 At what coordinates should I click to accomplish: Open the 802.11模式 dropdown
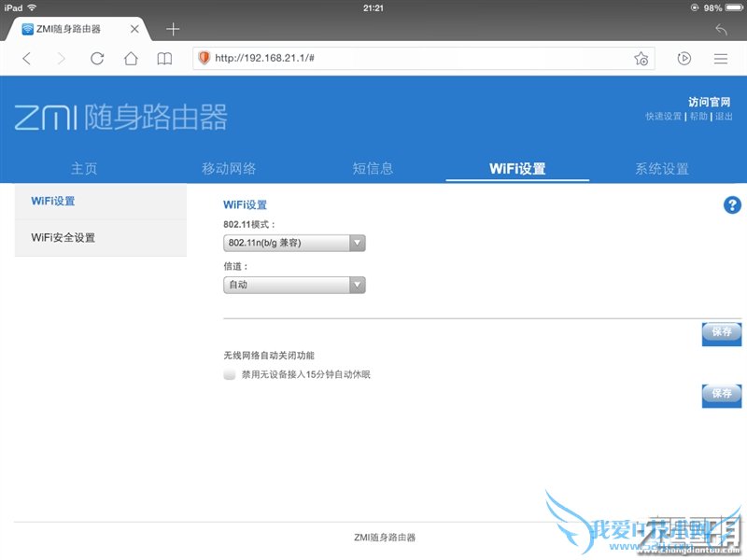(294, 243)
